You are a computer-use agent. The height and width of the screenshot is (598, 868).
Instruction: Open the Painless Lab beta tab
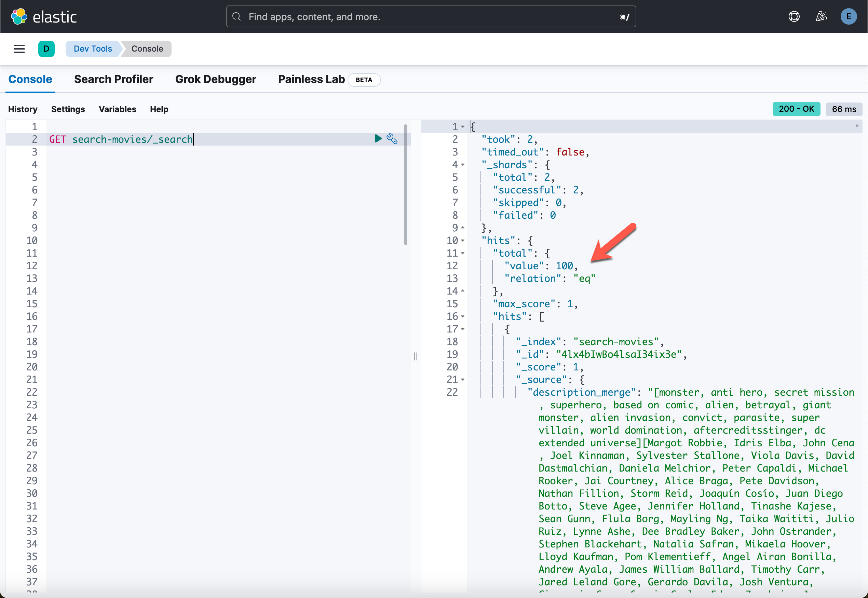311,79
